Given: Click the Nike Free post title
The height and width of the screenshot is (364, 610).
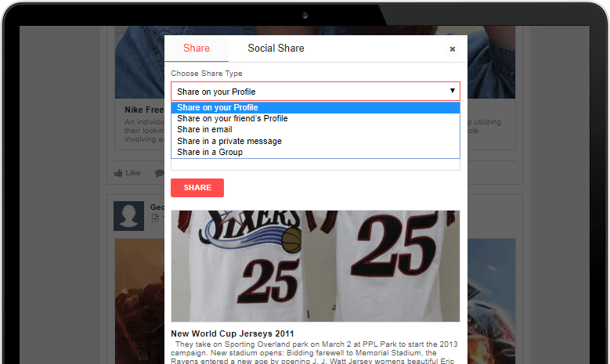Looking at the screenshot, I should click(144, 110).
